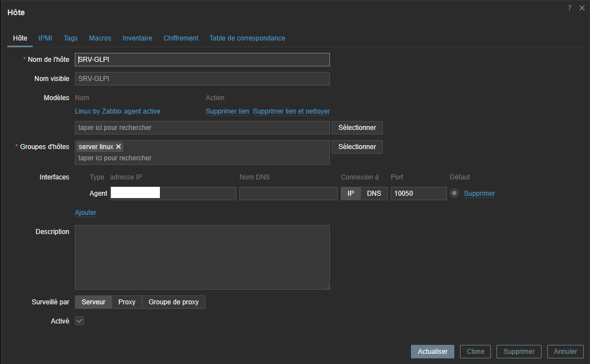Click the Actualiser button
Screen dimensions: 590x364
coord(433,352)
